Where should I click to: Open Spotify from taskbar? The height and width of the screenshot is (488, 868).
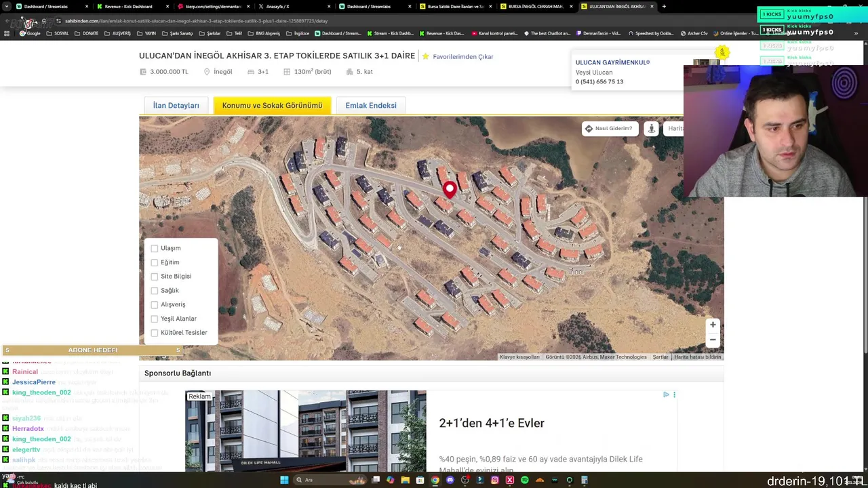(x=524, y=480)
